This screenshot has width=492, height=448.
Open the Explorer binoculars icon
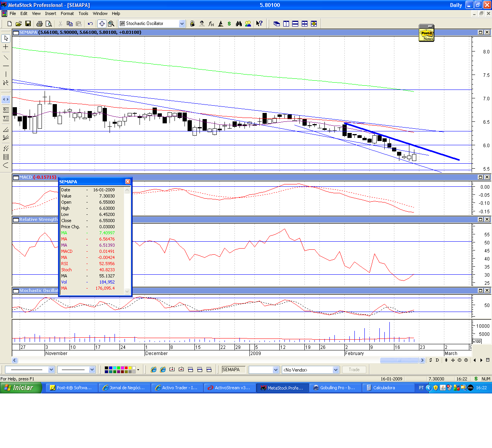[239, 23]
